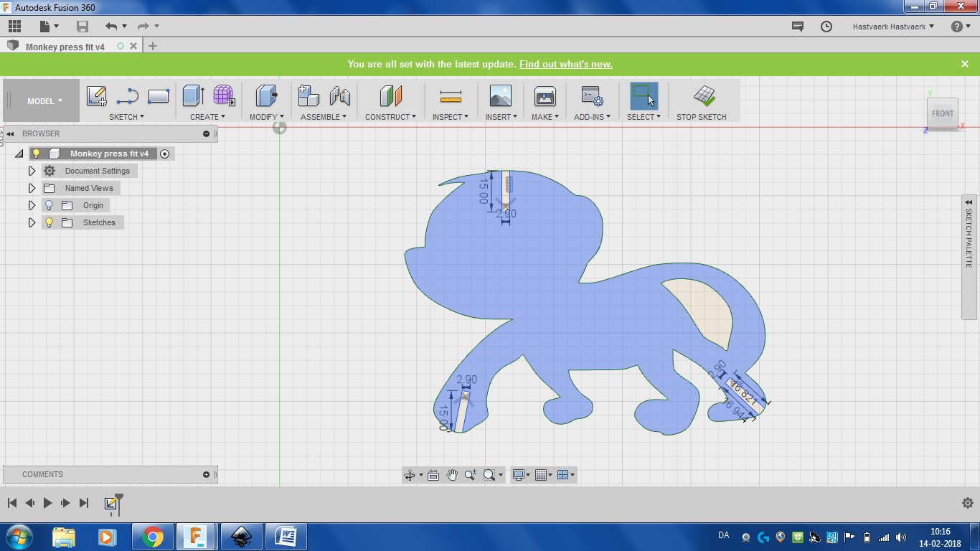Open the Display Settings dropdown
The height and width of the screenshot is (551, 980).
tap(522, 475)
